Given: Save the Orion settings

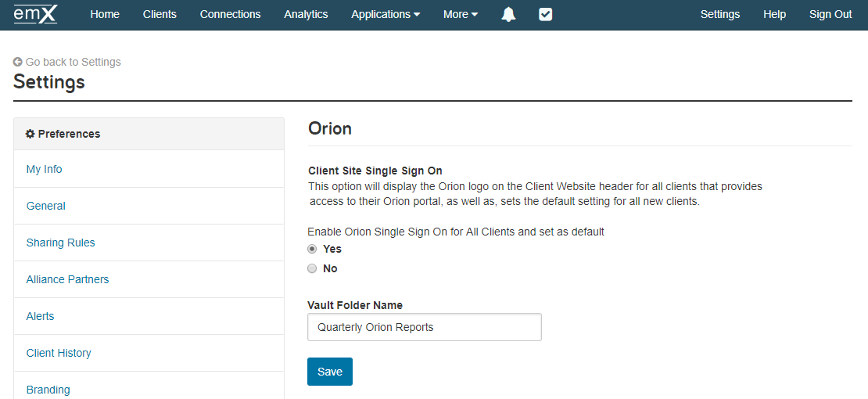Looking at the screenshot, I should pos(330,372).
